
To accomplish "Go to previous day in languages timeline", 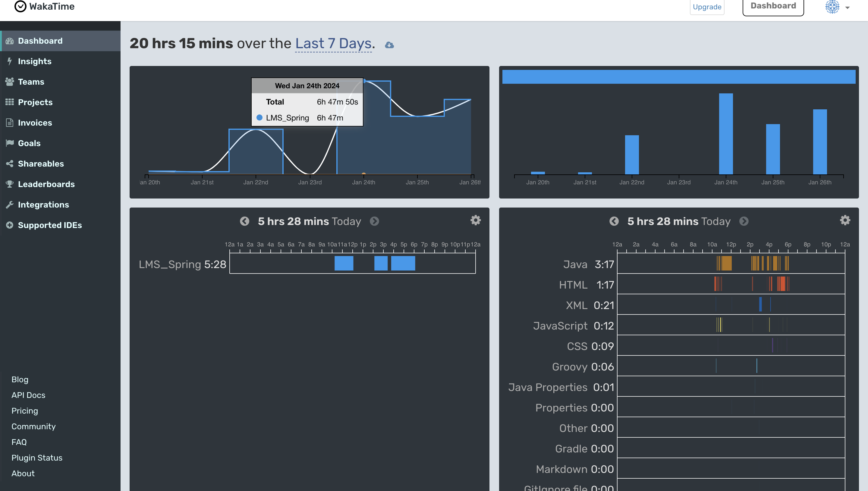I will [x=614, y=221].
